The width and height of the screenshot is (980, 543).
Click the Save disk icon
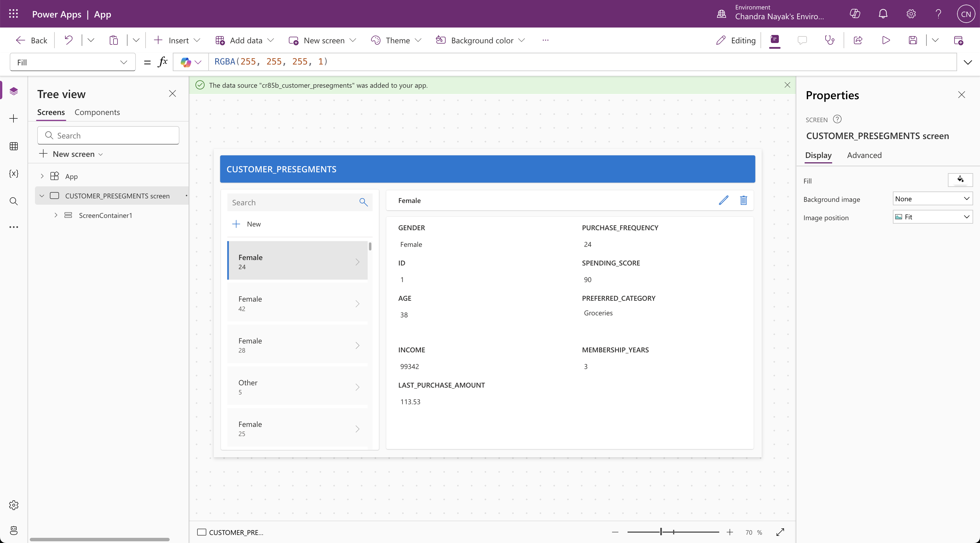pos(913,40)
